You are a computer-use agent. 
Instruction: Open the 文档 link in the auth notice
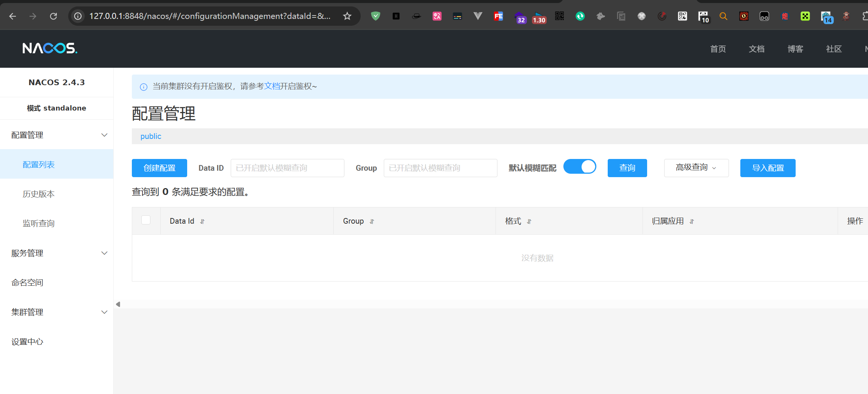272,86
